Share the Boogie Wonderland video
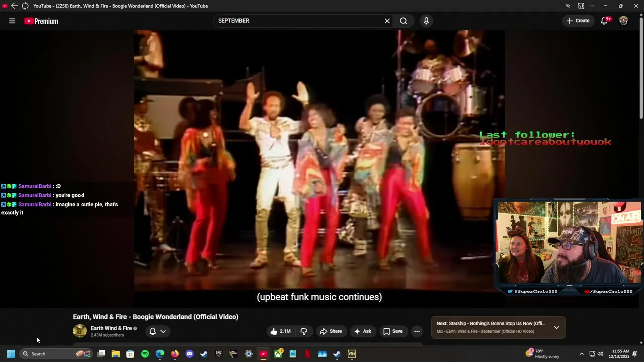This screenshot has width=644, height=362. pyautogui.click(x=331, y=331)
